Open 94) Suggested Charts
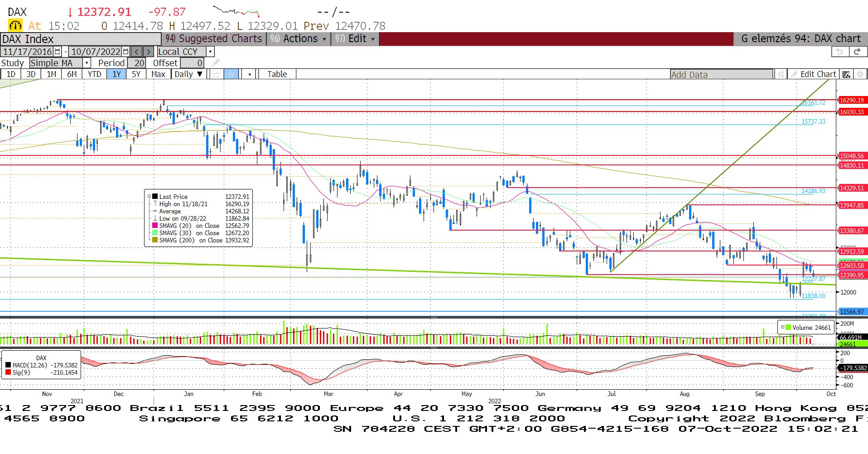 point(213,39)
